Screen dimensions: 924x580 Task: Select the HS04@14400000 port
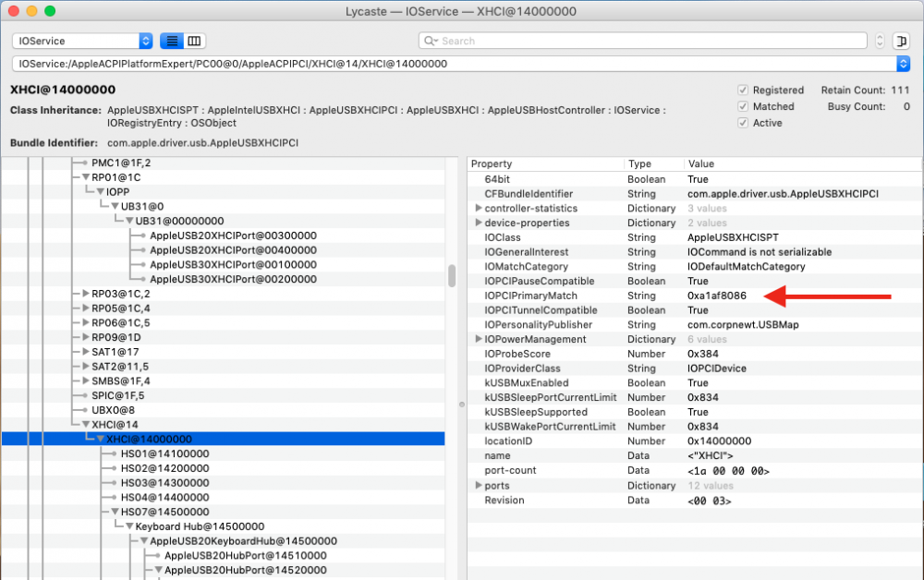coord(224,498)
